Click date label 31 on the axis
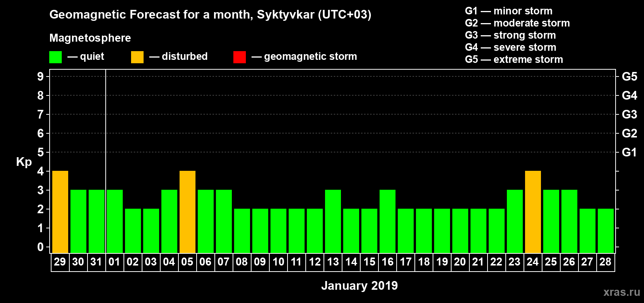Viewport: 644px width, 303px height. click(x=96, y=262)
